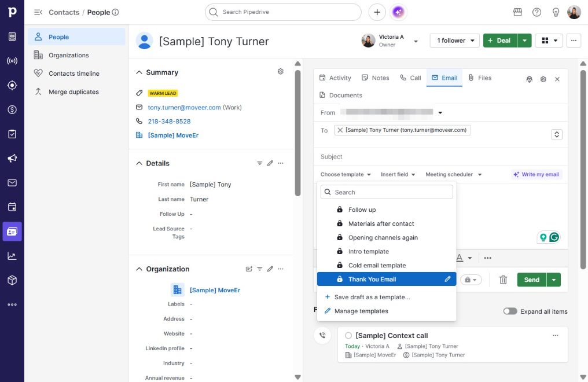Open the Calendar activities sidebar icon
The image size is (588, 382).
pyautogui.click(x=12, y=207)
